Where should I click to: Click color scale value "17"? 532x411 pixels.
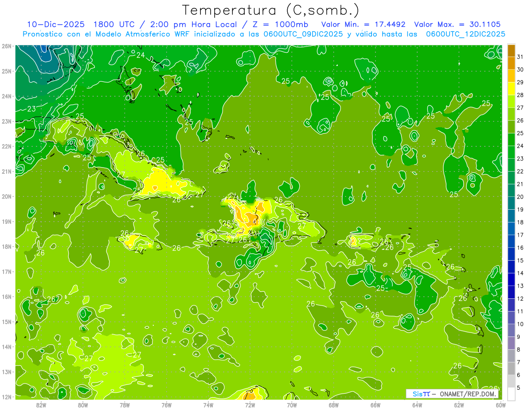520,235
